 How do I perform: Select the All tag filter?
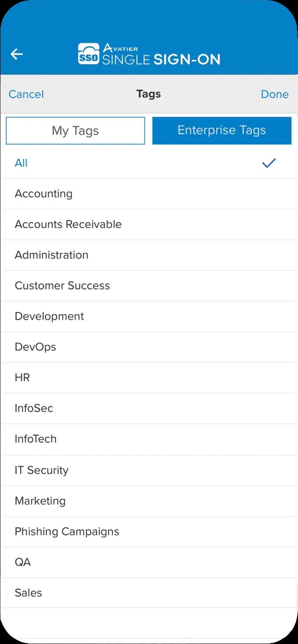coord(21,163)
